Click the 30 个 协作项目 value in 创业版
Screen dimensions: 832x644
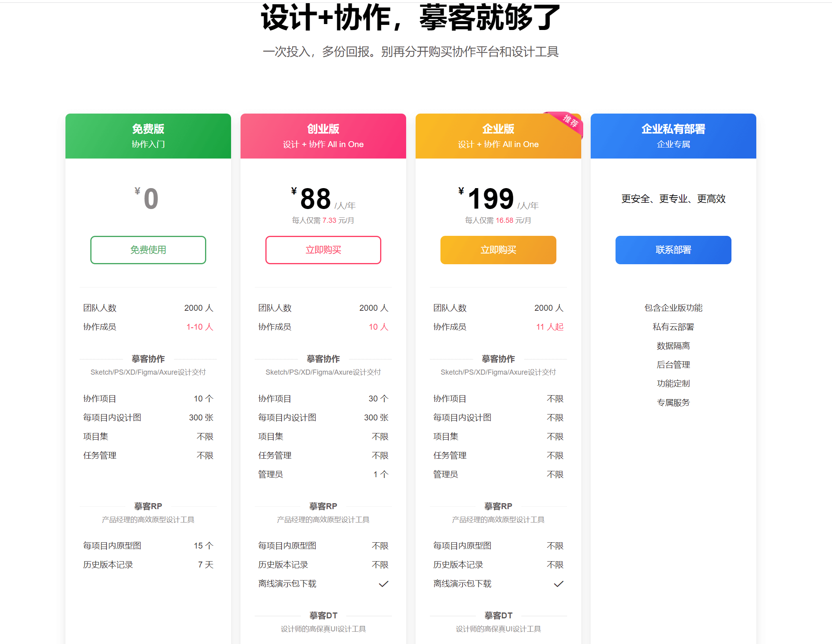pyautogui.click(x=379, y=399)
